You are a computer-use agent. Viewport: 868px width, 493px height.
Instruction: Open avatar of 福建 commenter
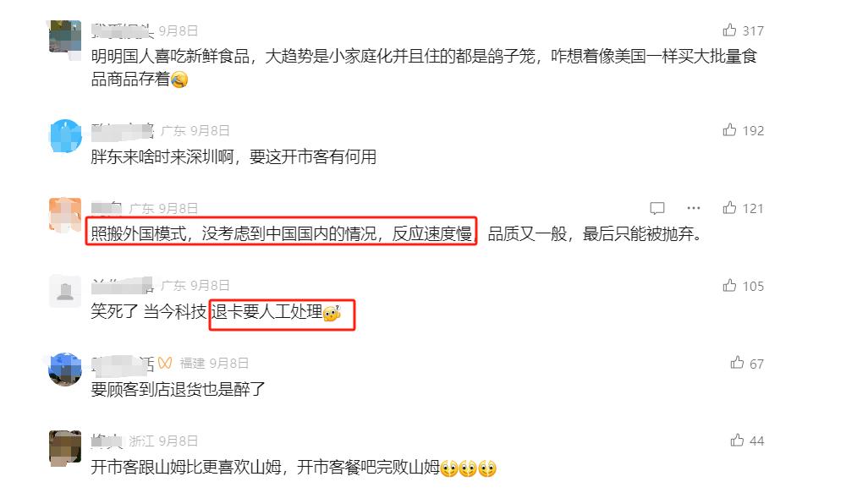point(65,369)
